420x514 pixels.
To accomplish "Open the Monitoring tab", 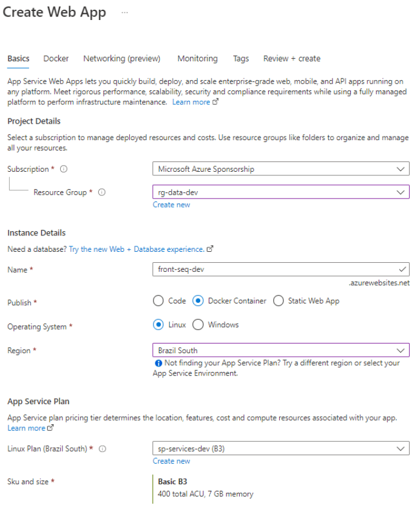I will pos(197,58).
